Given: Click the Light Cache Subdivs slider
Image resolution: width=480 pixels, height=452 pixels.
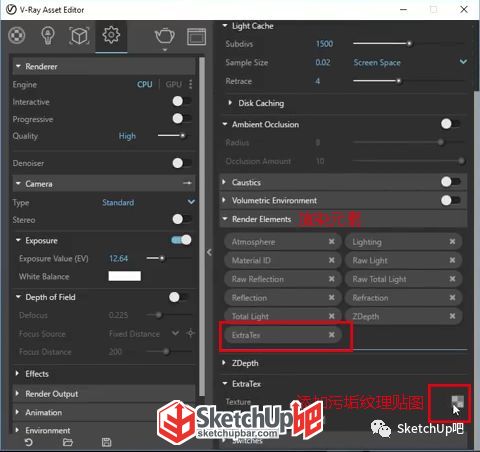Looking at the screenshot, I should coord(408,43).
